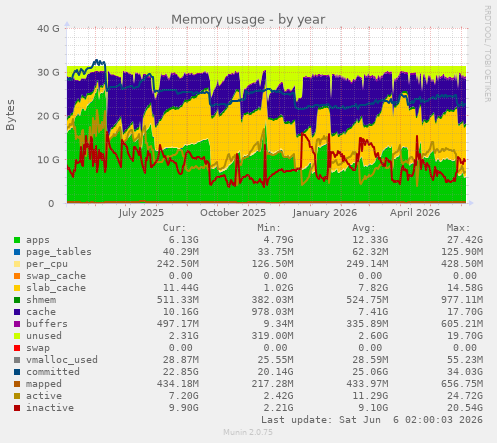497x443 pixels.
Task: Click the 'January 2026' x-axis label
Action: (x=325, y=213)
